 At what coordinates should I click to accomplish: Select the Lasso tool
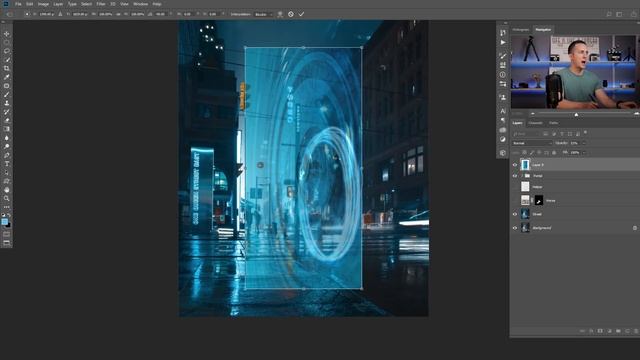click(7, 51)
